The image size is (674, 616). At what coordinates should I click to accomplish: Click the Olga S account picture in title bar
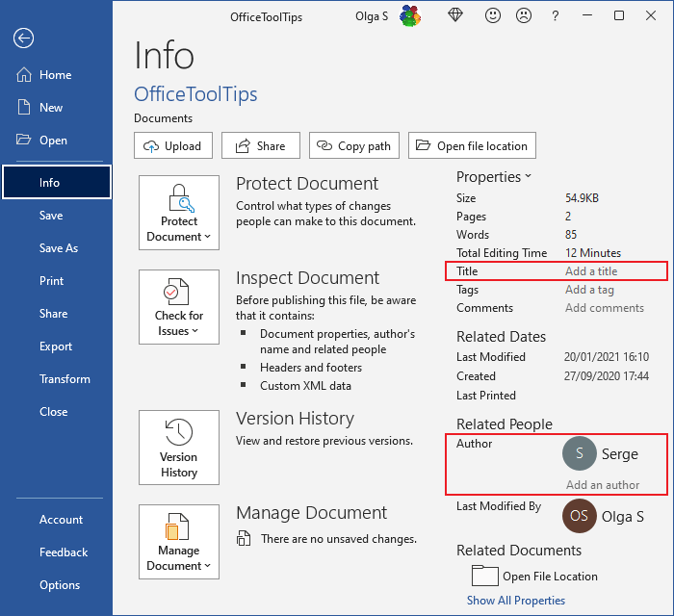[410, 16]
